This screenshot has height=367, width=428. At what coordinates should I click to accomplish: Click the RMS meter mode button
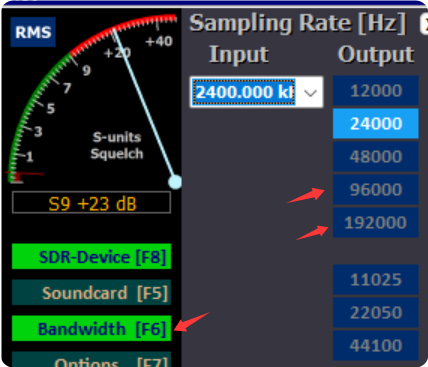coord(33,32)
